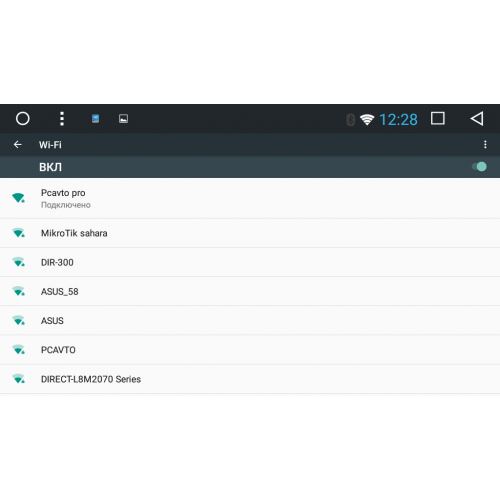The height and width of the screenshot is (500, 500).
Task: Tap the triangle back navigation button
Action: tap(477, 119)
